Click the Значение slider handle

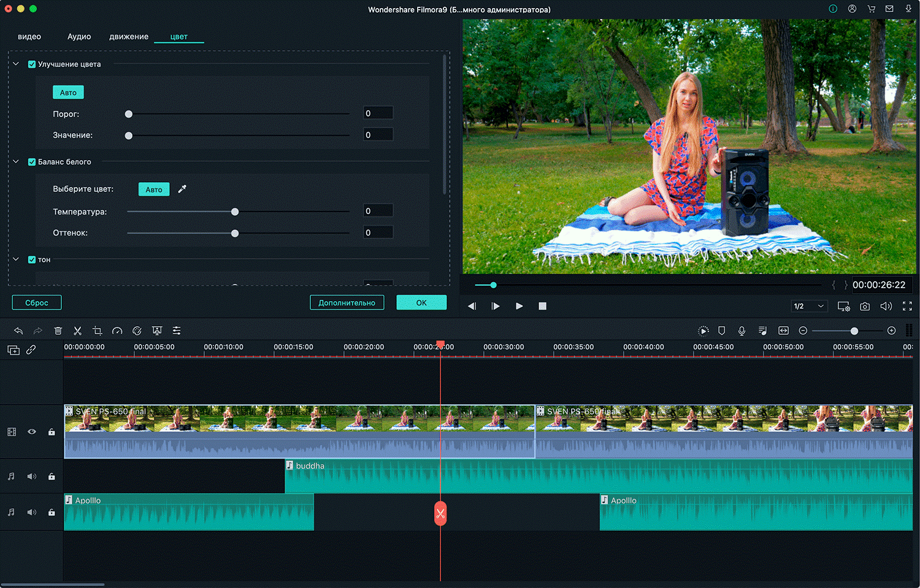[x=129, y=136]
